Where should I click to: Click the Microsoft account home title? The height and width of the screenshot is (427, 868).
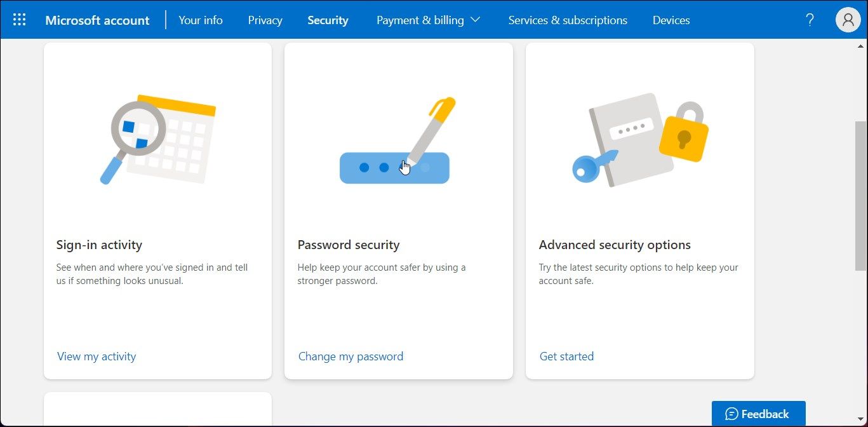click(x=97, y=20)
